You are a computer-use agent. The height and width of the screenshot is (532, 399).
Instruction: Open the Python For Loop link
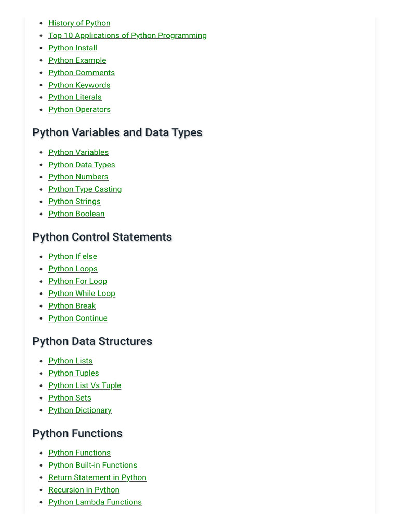pos(77,281)
